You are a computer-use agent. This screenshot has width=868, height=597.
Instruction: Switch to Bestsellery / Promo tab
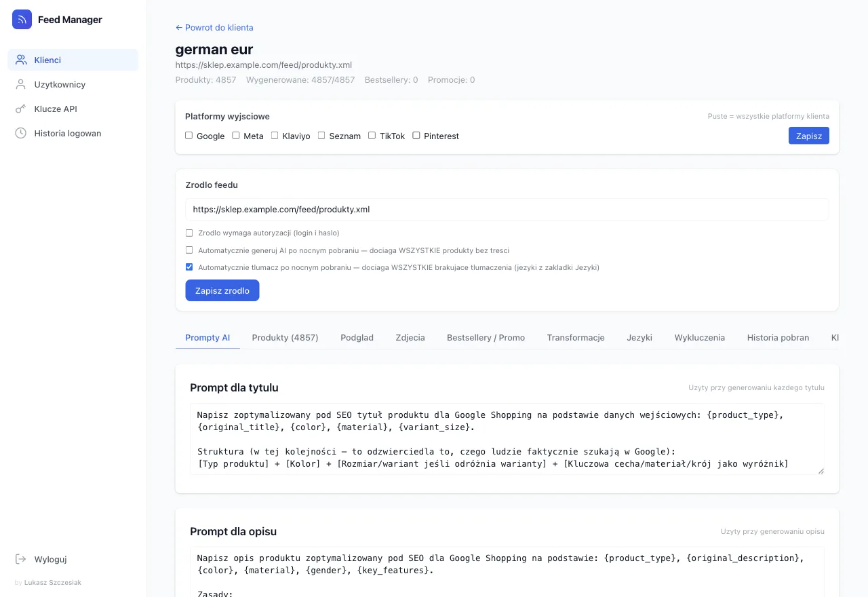click(x=486, y=337)
